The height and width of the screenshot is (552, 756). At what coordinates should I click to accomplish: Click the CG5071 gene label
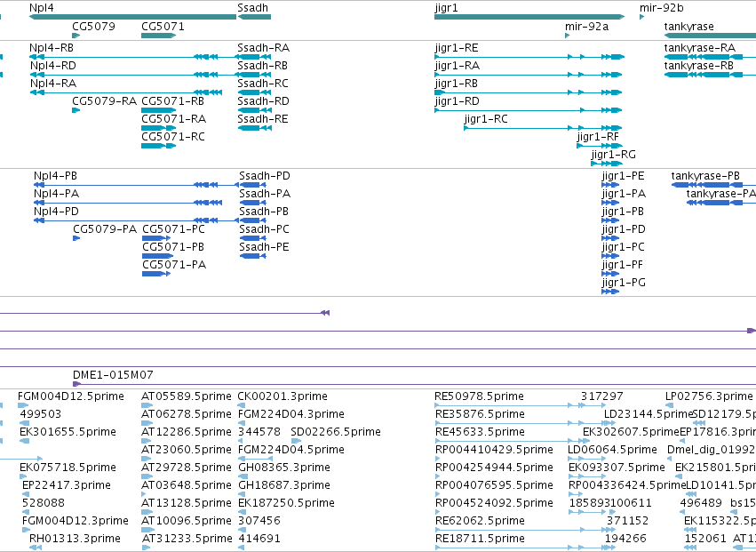click(x=163, y=26)
